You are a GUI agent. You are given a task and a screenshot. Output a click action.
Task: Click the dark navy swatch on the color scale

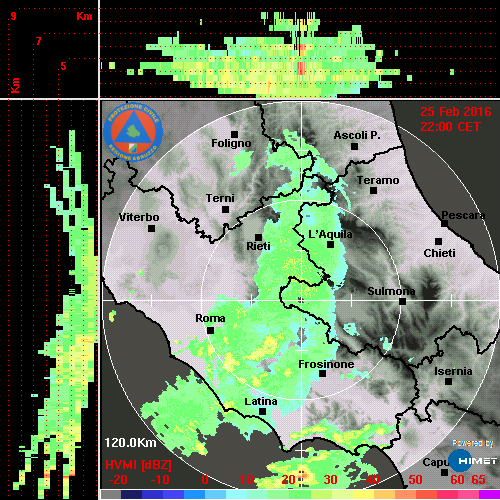(131, 495)
